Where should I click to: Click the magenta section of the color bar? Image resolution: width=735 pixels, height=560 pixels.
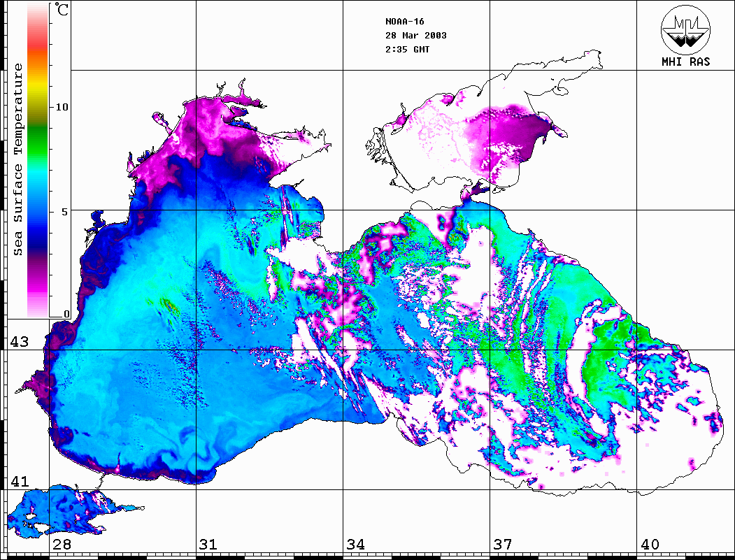pos(38,281)
